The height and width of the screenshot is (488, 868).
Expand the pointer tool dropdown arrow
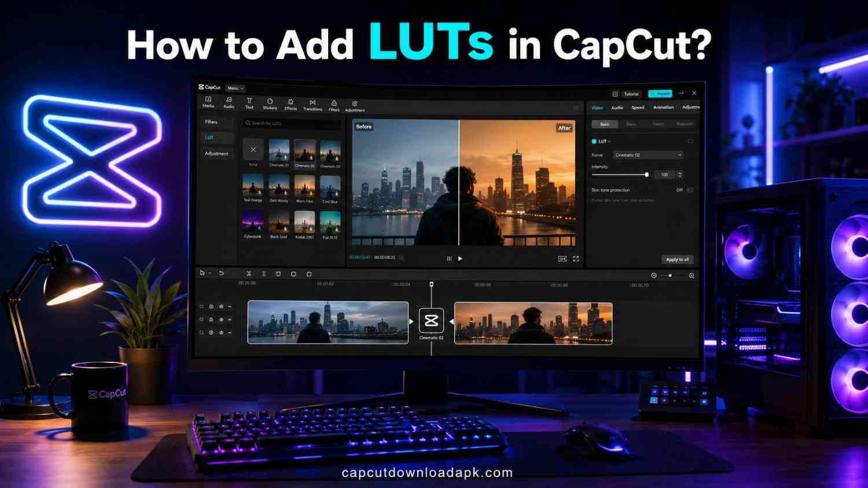point(210,273)
